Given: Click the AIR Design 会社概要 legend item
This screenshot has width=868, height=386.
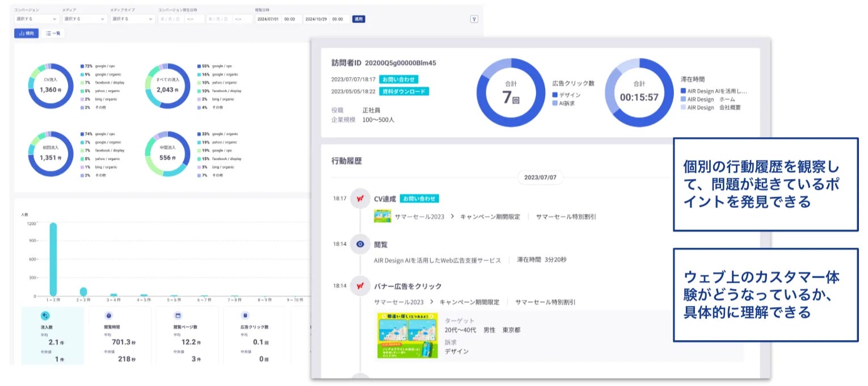Looking at the screenshot, I should point(710,108).
